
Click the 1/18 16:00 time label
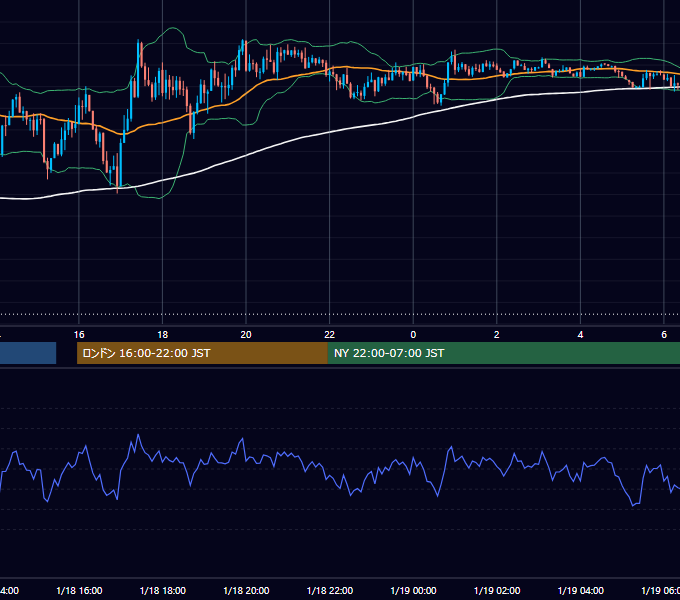point(79,590)
